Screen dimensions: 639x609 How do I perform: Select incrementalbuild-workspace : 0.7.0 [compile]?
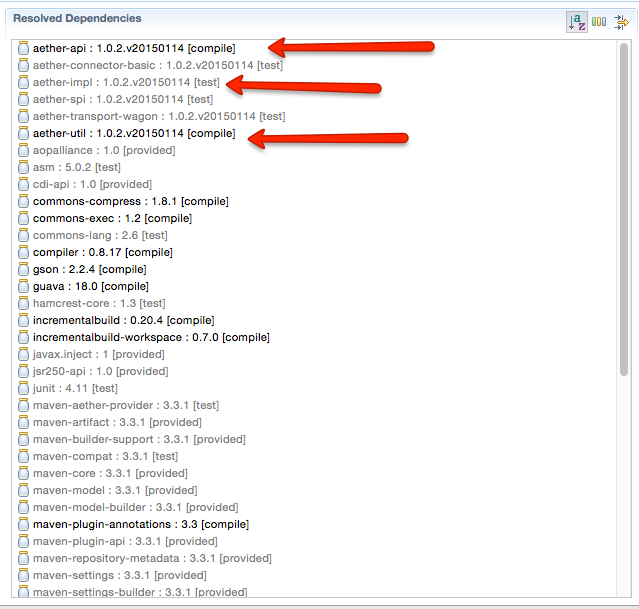(x=151, y=337)
